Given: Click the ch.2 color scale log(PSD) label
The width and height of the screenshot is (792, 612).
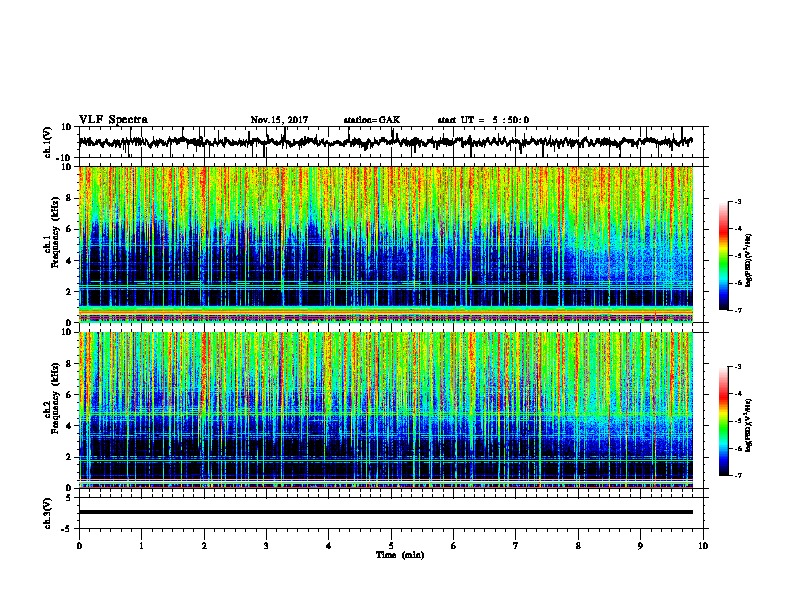Looking at the screenshot, I should click(749, 425).
